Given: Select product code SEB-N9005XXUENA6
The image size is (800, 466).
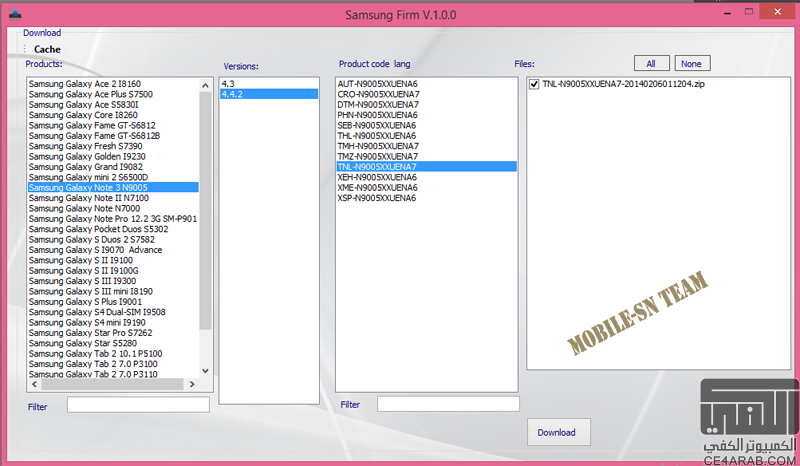Looking at the screenshot, I should [x=427, y=125].
